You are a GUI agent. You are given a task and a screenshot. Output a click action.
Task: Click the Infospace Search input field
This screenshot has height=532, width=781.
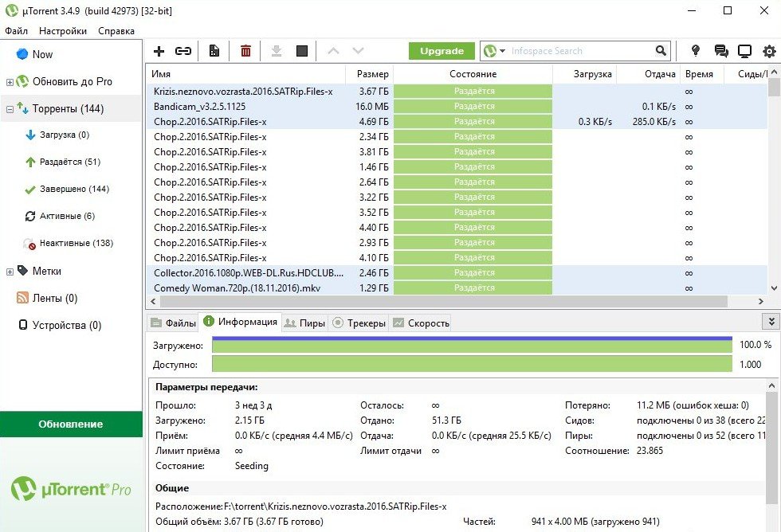580,51
